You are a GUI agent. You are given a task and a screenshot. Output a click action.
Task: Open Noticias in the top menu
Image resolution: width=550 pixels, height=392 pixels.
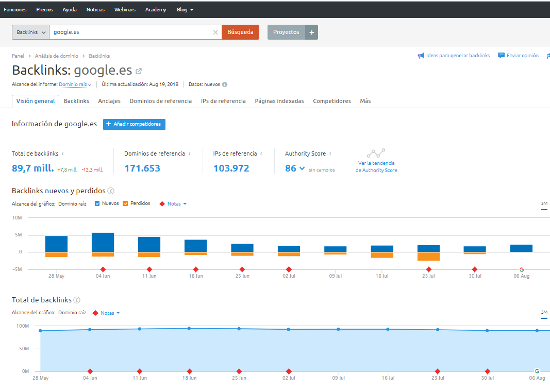(95, 10)
